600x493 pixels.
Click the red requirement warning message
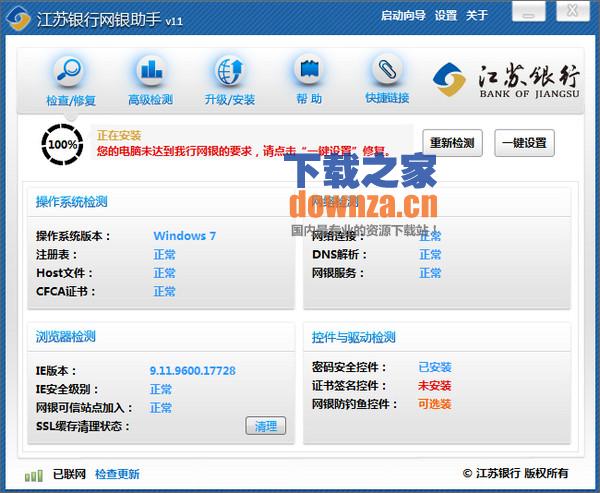click(x=244, y=151)
